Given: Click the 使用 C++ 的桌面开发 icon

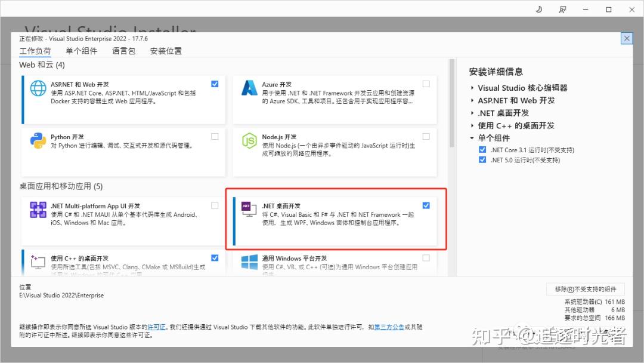Looking at the screenshot, I should 38,262.
